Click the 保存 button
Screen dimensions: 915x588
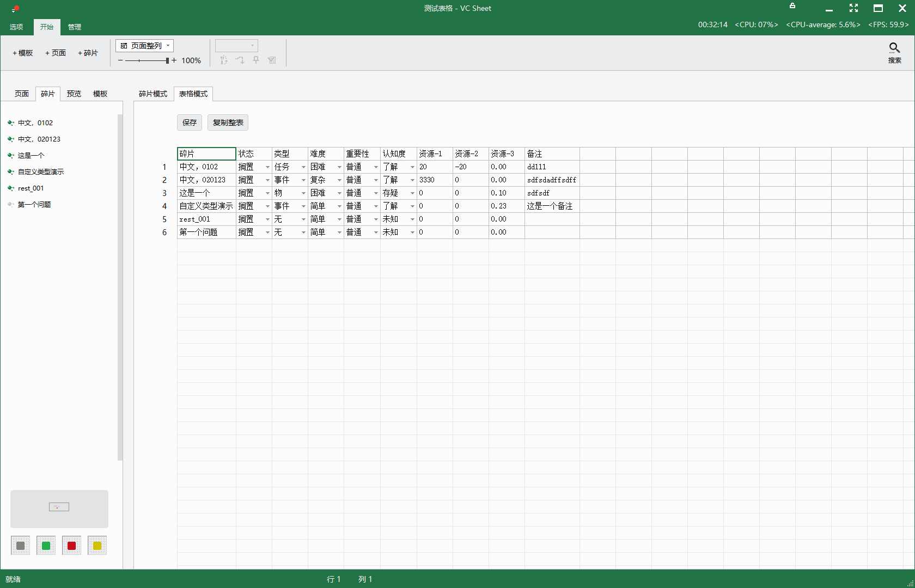click(x=190, y=122)
